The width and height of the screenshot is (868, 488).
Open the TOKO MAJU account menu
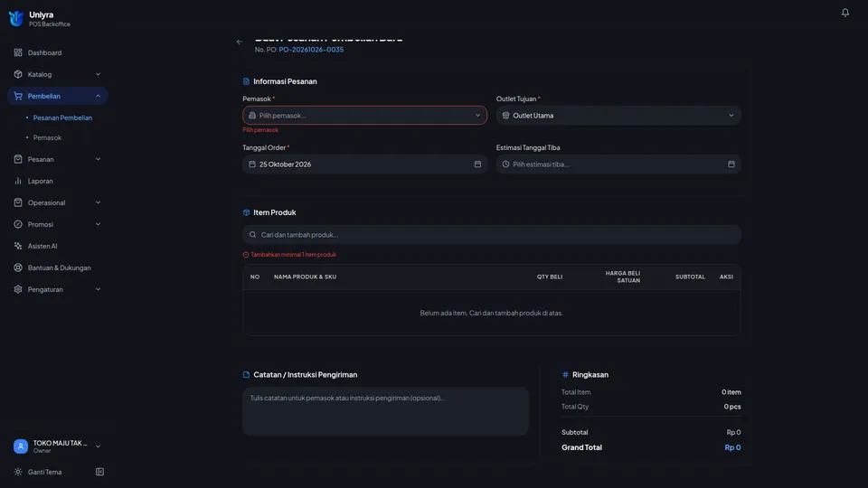(58, 446)
